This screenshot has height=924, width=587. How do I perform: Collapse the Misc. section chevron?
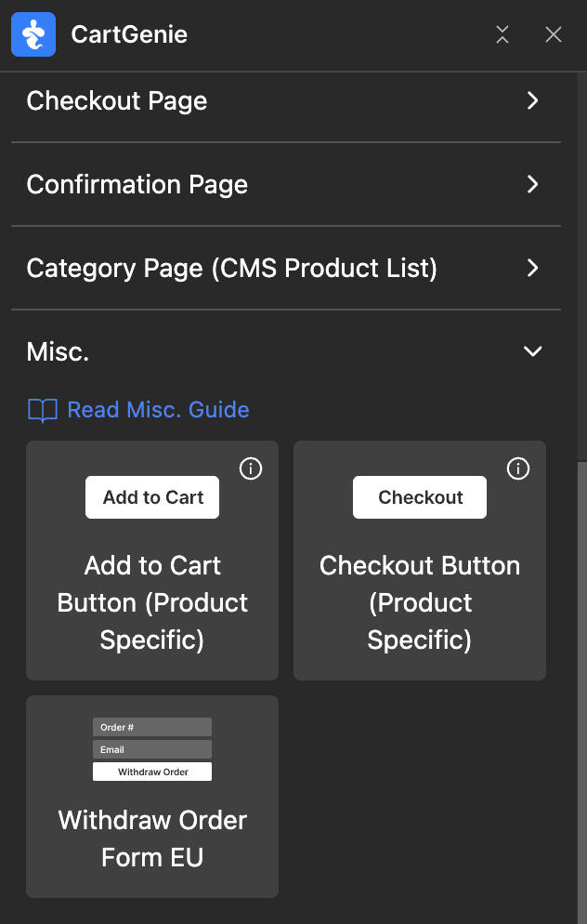(533, 351)
